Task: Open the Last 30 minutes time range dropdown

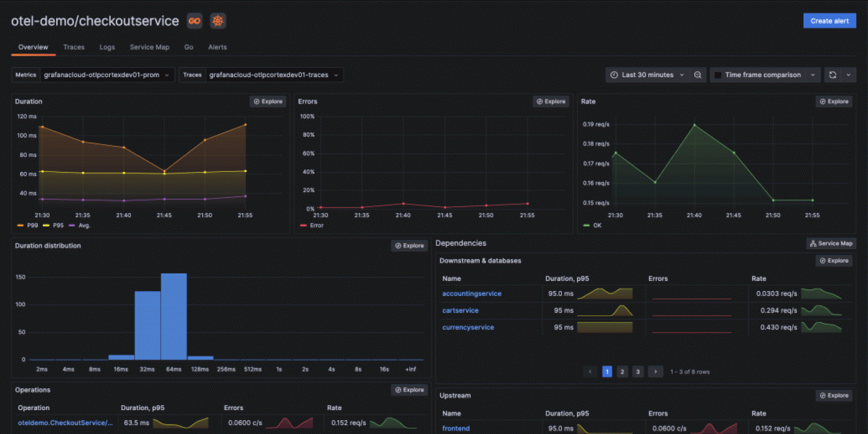Action: pyautogui.click(x=648, y=75)
